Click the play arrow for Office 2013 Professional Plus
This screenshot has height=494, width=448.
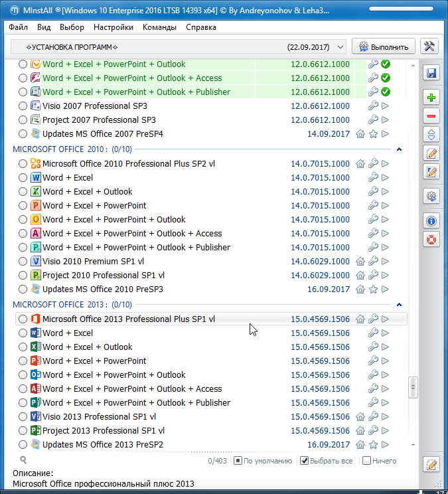point(385,319)
